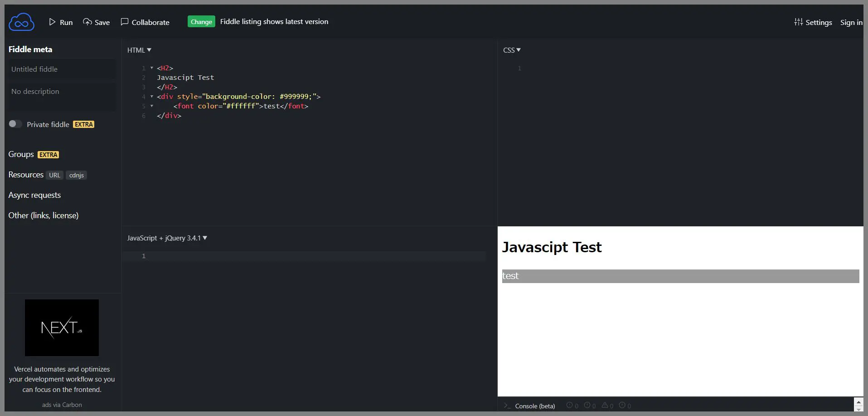Viewport: 868px width, 416px height.
Task: Click the 'Javascipt Test' text on HTML line 2
Action: [x=185, y=78]
